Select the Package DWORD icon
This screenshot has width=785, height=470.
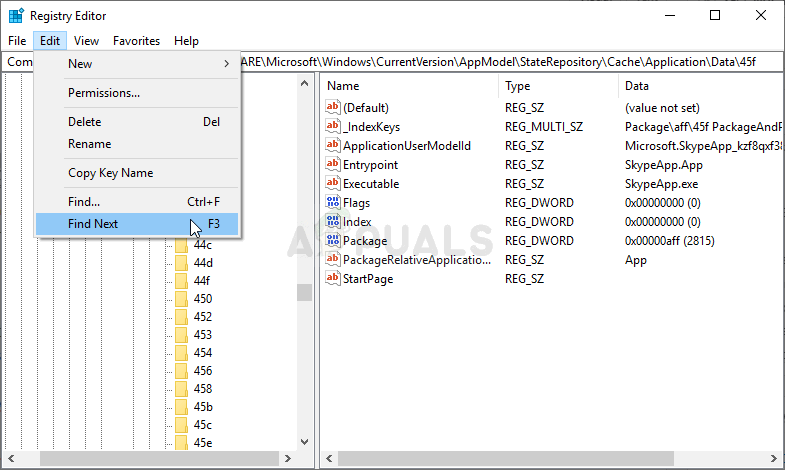(332, 240)
